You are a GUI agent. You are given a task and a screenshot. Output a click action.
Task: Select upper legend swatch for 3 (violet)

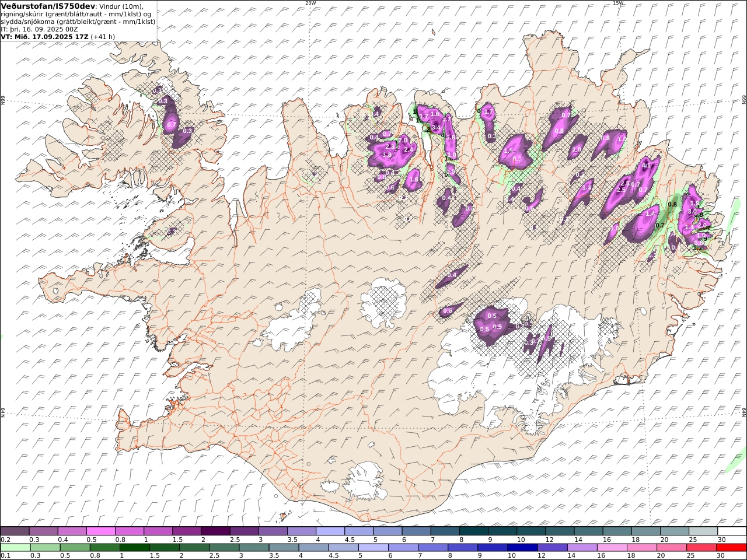click(273, 531)
